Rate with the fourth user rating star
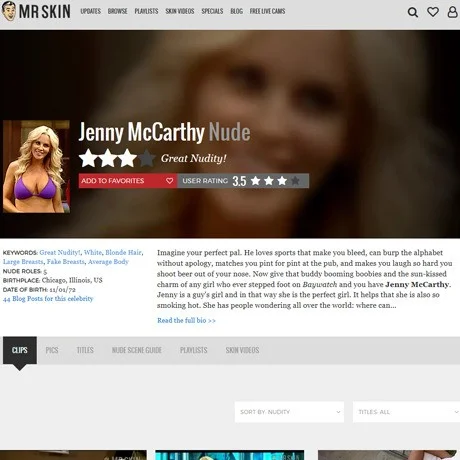 tap(295, 181)
